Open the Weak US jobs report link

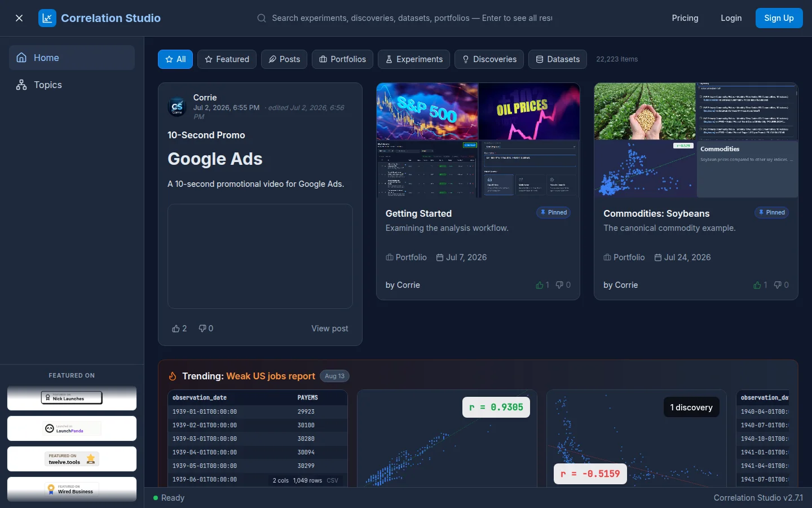pos(271,376)
